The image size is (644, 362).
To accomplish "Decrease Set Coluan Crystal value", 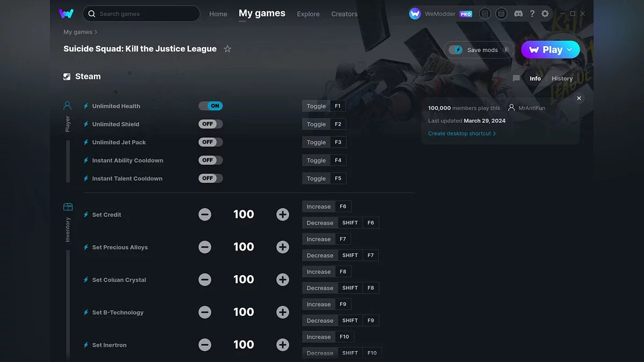I will [204, 280].
